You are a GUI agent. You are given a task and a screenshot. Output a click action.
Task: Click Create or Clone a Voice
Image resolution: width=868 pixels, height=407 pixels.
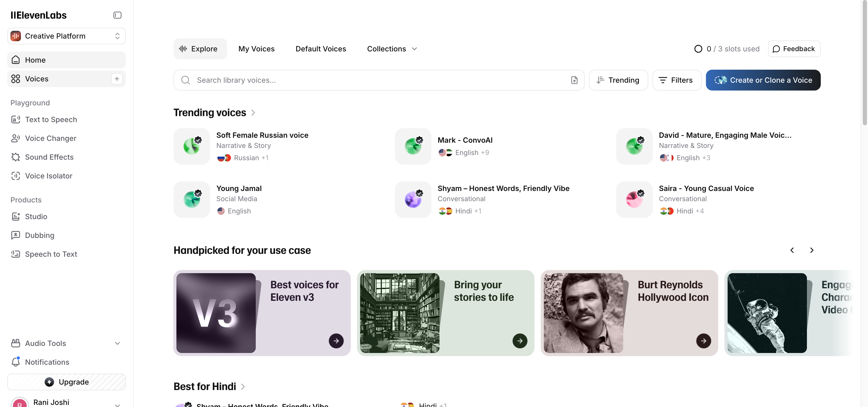763,80
